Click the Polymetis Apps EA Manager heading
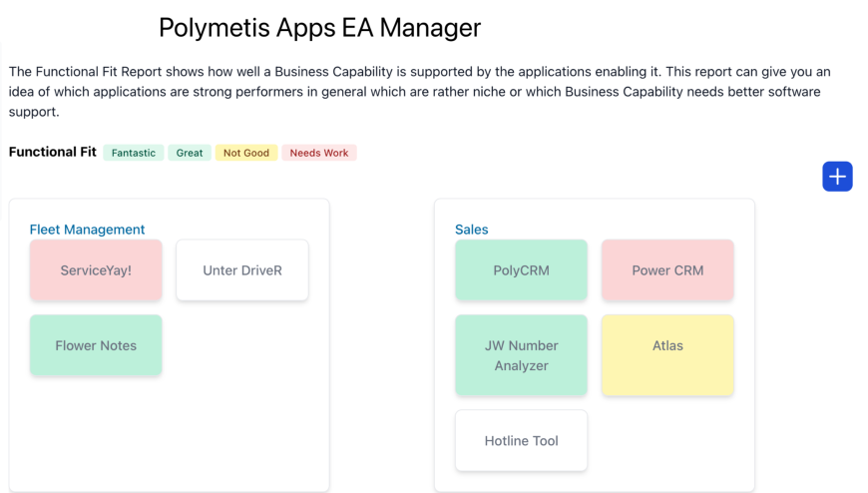Viewport: 868px width, 493px height. [x=319, y=28]
